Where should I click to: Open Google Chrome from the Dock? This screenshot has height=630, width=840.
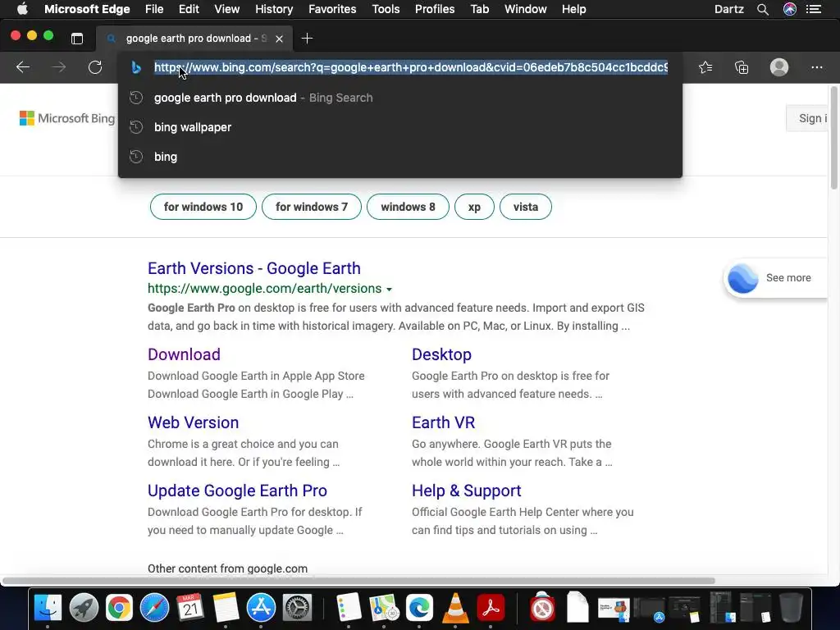pos(119,608)
